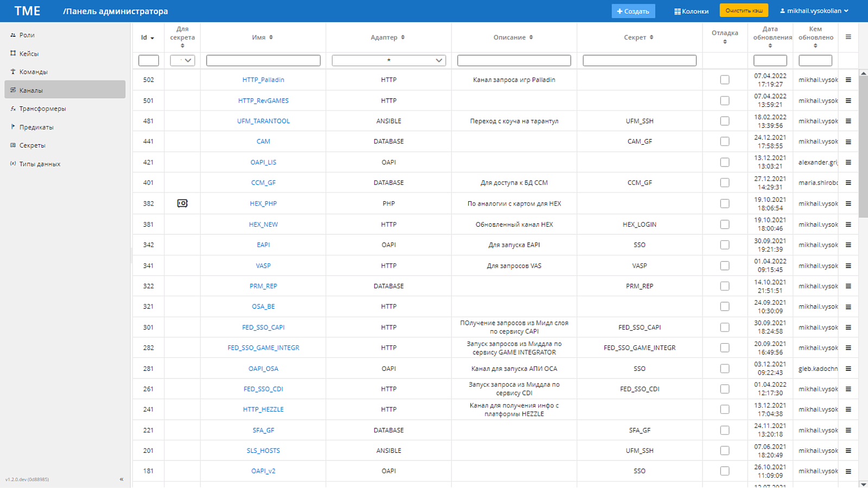Open row menu for HTTP_Palladin
Image resolution: width=868 pixels, height=488 pixels.
click(x=848, y=80)
